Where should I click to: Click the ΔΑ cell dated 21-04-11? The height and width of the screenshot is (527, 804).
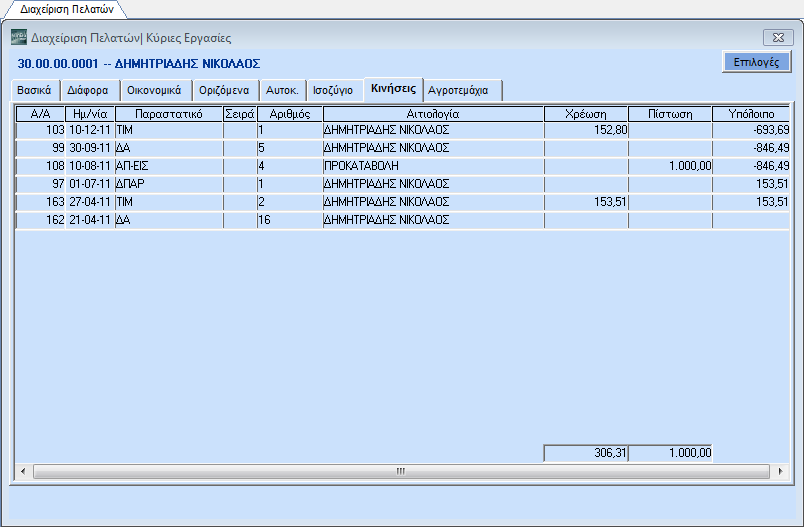169,220
